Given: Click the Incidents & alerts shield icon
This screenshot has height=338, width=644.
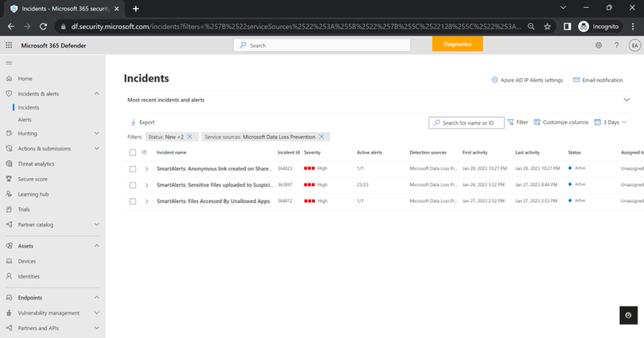Looking at the screenshot, I should 9,93.
